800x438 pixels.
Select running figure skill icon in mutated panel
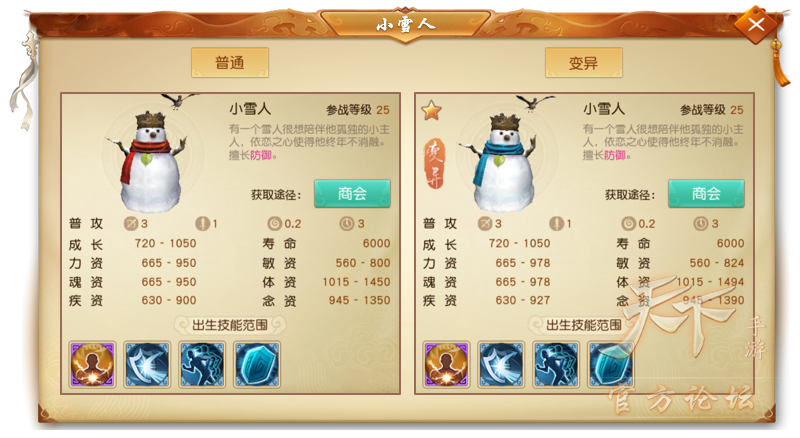pyautogui.click(x=557, y=364)
